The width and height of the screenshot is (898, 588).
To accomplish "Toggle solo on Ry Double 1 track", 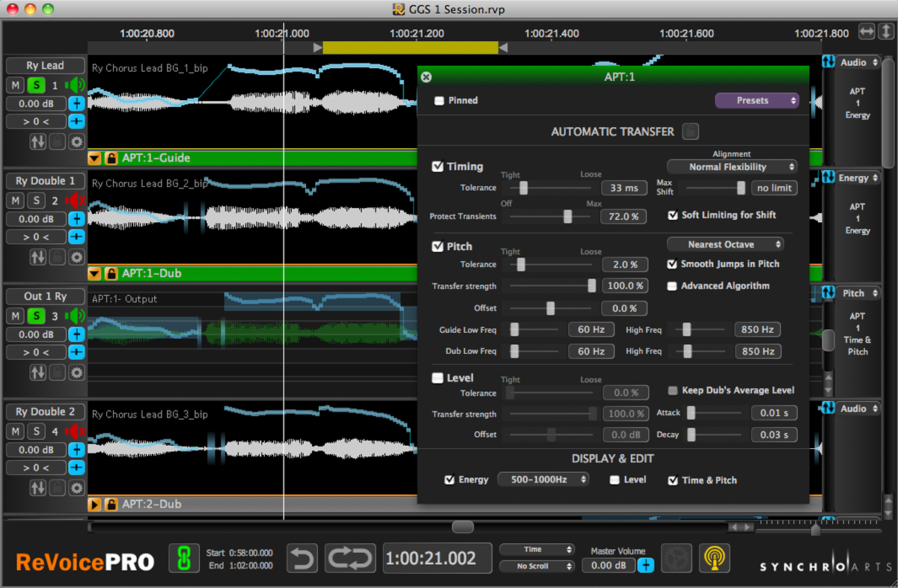I will click(35, 200).
